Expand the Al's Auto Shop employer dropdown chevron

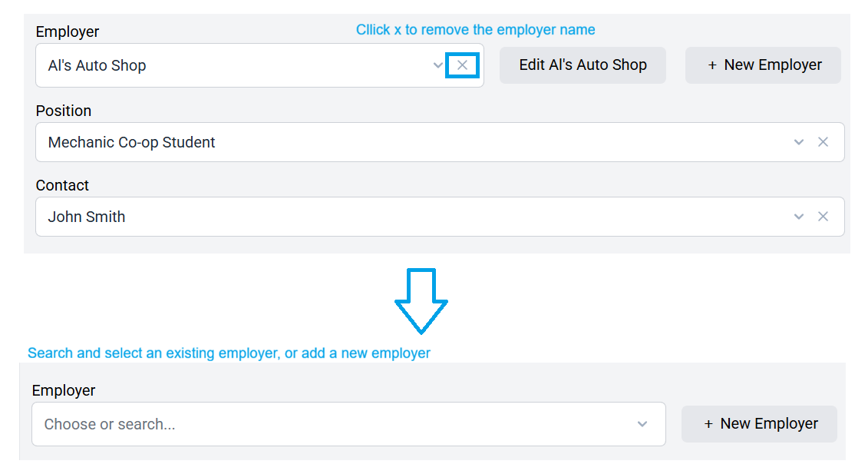pyautogui.click(x=438, y=65)
